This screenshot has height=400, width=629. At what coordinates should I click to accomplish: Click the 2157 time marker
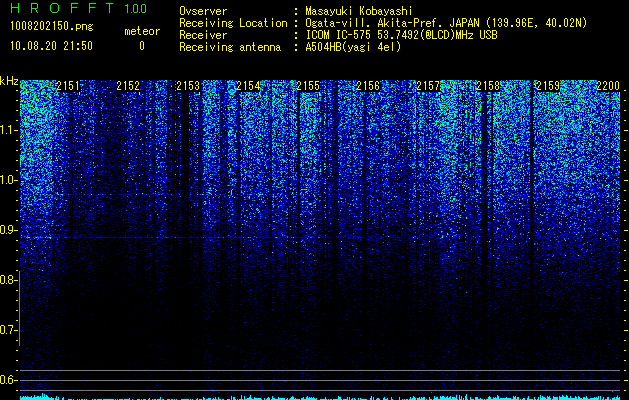point(428,86)
